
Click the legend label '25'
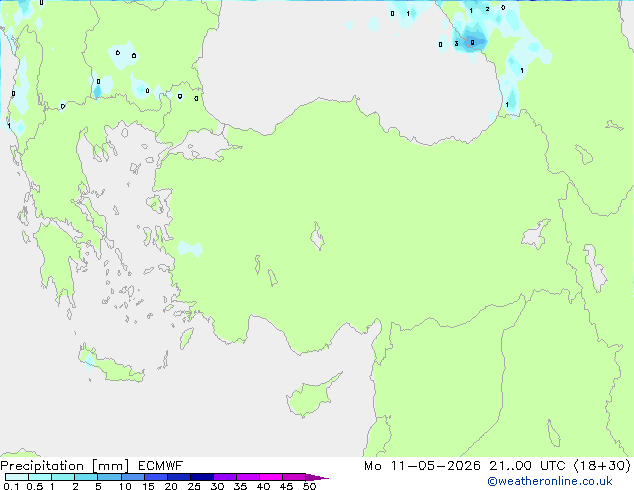point(194,486)
